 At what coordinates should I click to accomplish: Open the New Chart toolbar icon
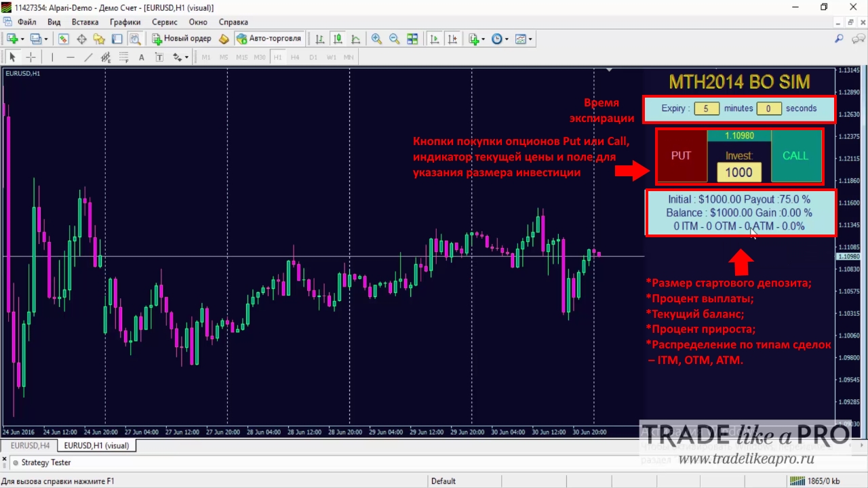12,39
